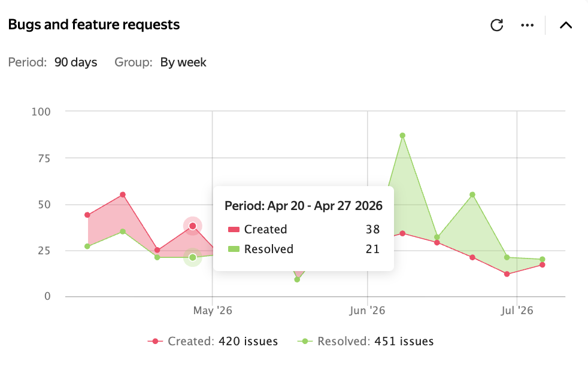Click the highlighted Resolved point at 21
The image size is (588, 371).
[193, 257]
